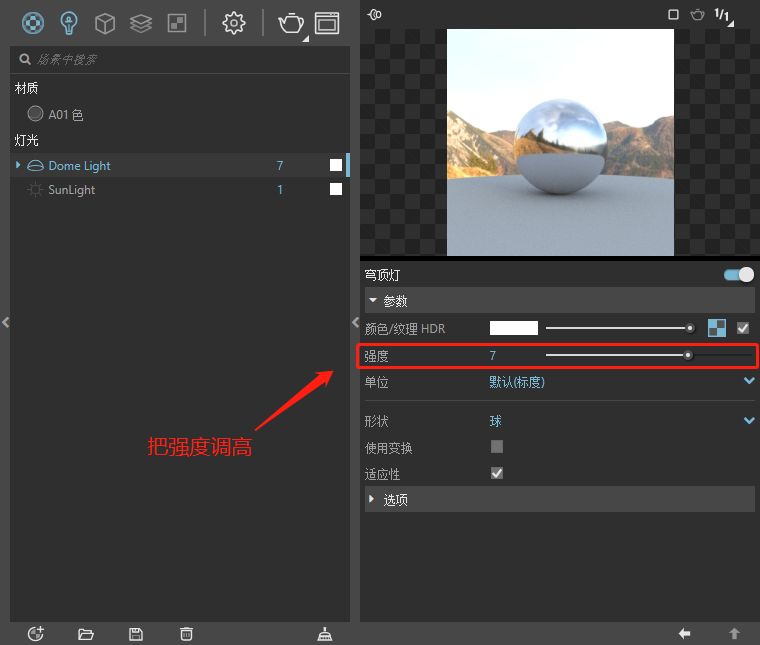Open the 1/1 preview quality dropdown
Screen dimensions: 760x645
click(x=724, y=16)
